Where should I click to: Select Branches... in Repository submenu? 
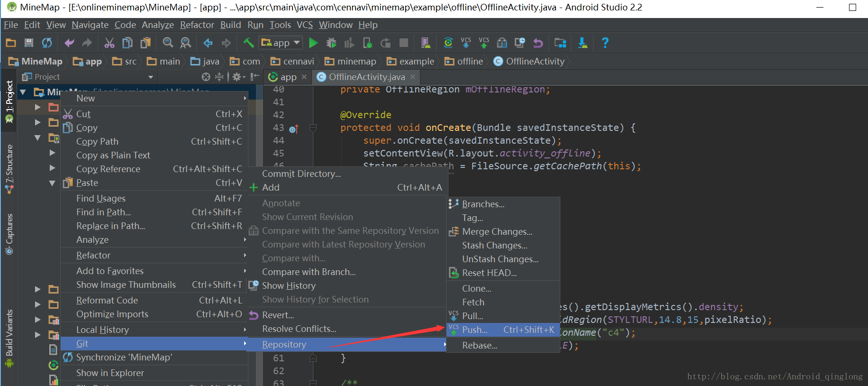(503, 204)
